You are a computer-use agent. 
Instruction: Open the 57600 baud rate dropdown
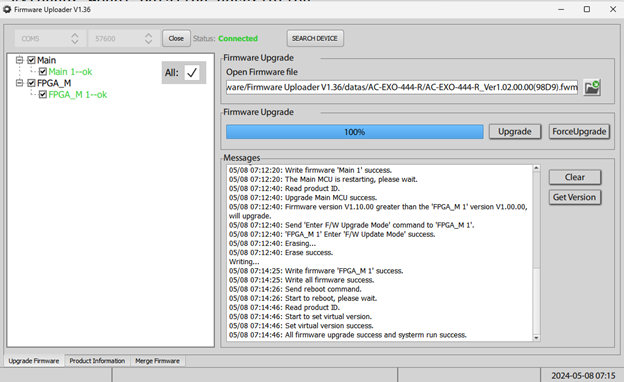point(124,39)
